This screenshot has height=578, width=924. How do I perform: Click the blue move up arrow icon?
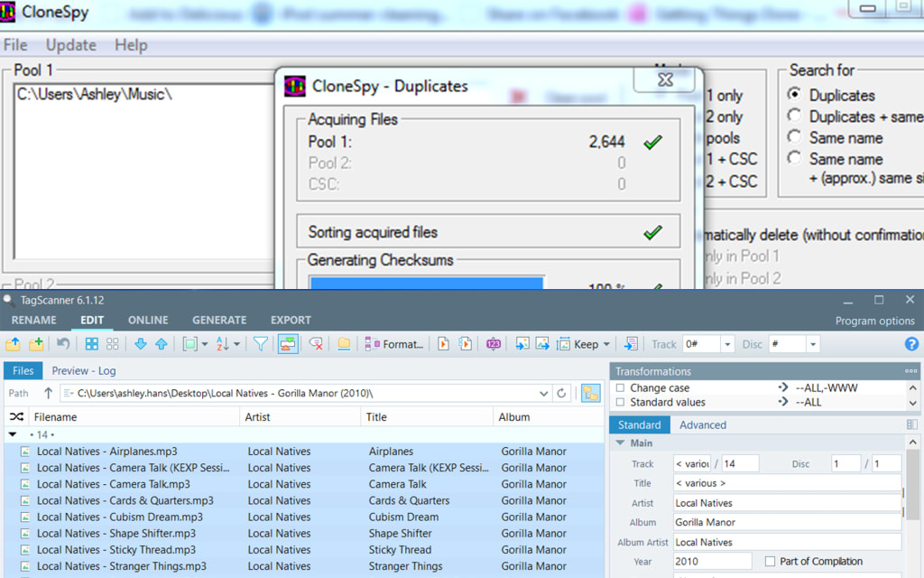pos(161,344)
